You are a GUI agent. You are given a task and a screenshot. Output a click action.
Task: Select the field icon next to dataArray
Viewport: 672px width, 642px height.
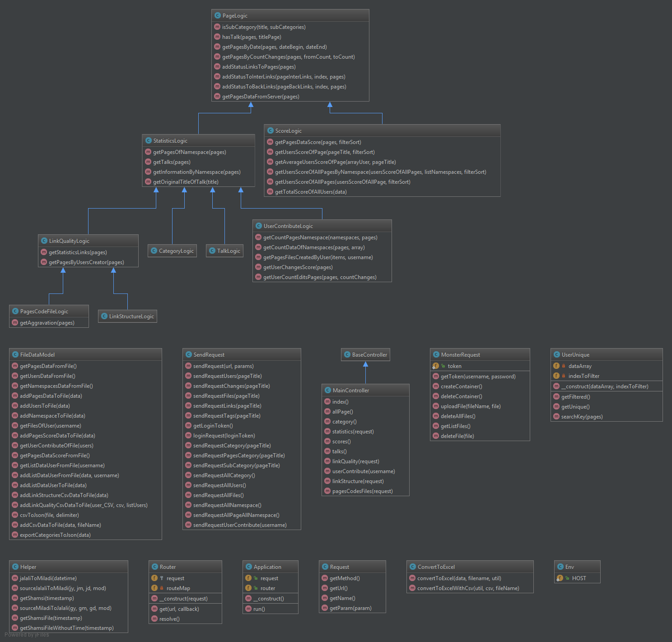tap(556, 366)
